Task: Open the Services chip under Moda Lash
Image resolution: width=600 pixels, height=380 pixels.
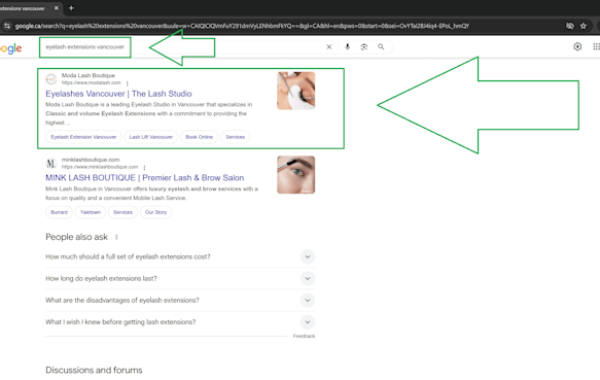Action: pos(235,137)
